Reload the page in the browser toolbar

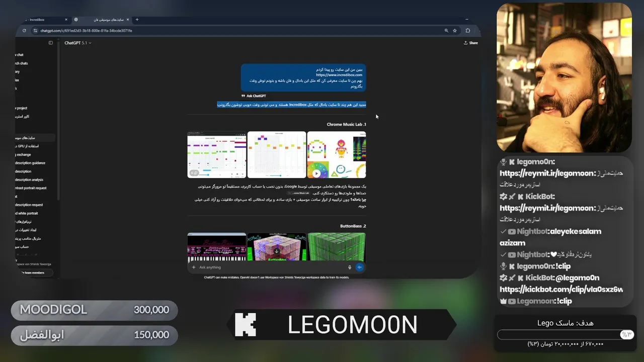24,31
